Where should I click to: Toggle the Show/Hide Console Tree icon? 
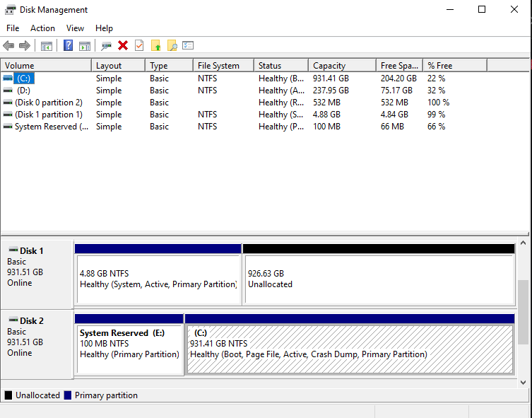click(x=47, y=46)
